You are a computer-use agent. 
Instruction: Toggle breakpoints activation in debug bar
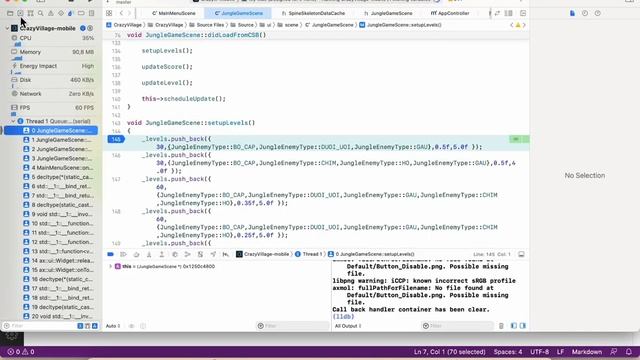(110, 254)
